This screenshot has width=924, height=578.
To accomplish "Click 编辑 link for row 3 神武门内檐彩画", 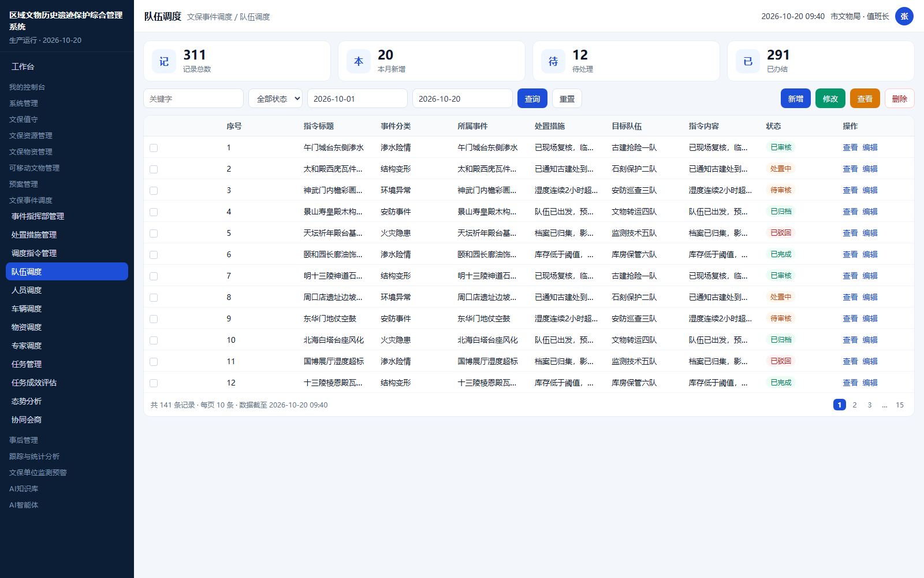I will [870, 190].
